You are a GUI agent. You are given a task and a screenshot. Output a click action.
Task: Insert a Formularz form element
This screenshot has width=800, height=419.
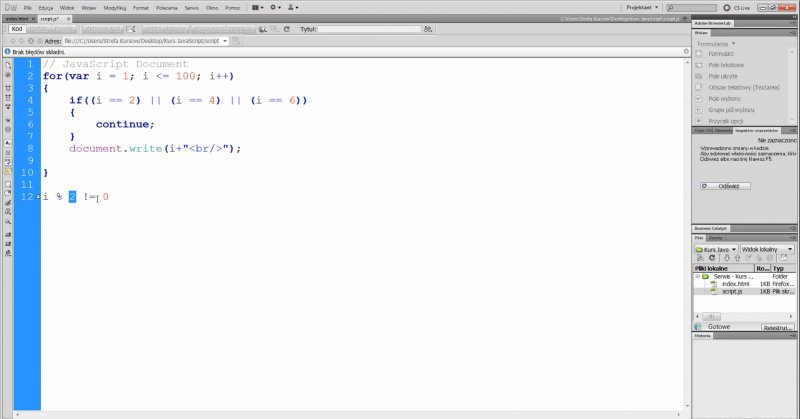[725, 52]
